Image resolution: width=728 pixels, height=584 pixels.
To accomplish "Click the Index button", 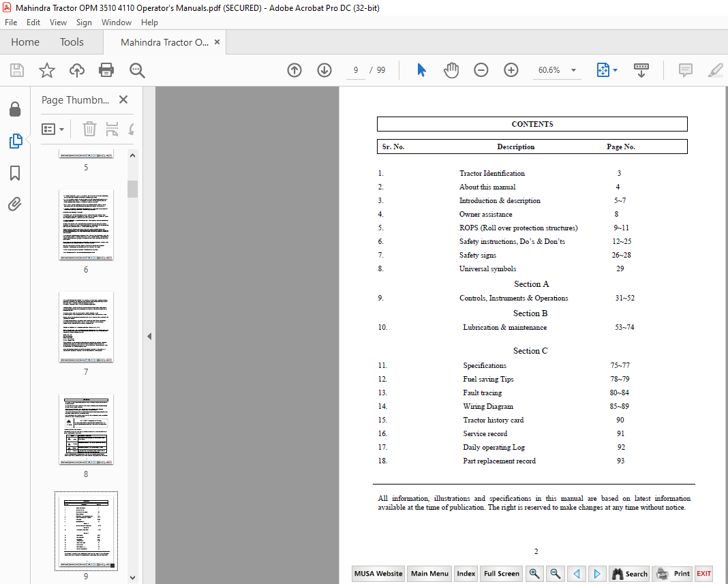I will click(x=466, y=573).
